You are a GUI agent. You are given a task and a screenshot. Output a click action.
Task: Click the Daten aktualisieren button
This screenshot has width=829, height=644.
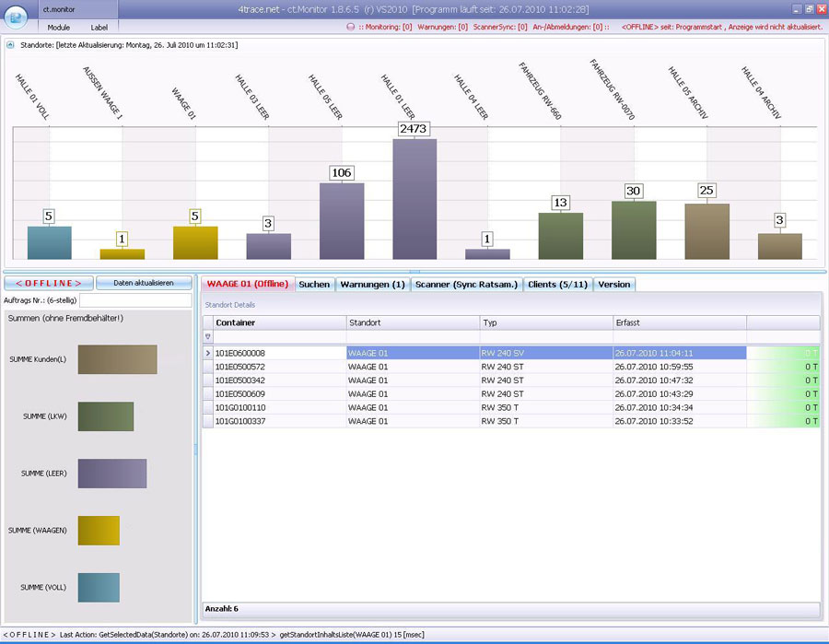point(144,283)
